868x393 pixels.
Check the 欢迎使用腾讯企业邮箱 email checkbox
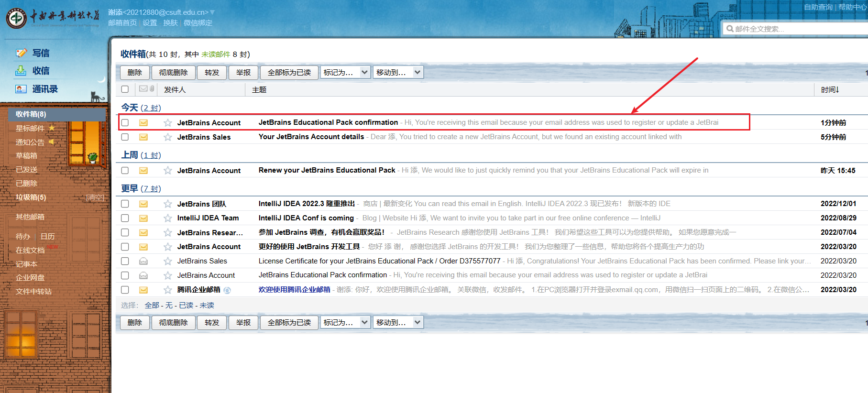pos(125,290)
